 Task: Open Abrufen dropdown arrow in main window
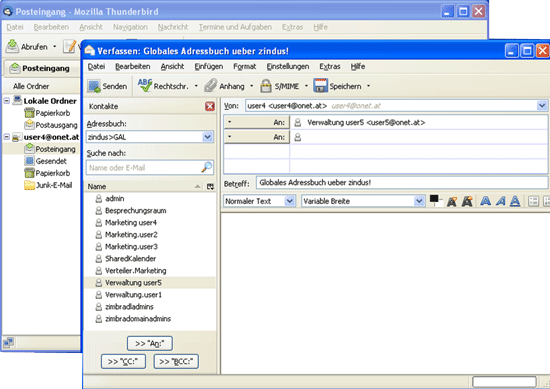coord(54,46)
